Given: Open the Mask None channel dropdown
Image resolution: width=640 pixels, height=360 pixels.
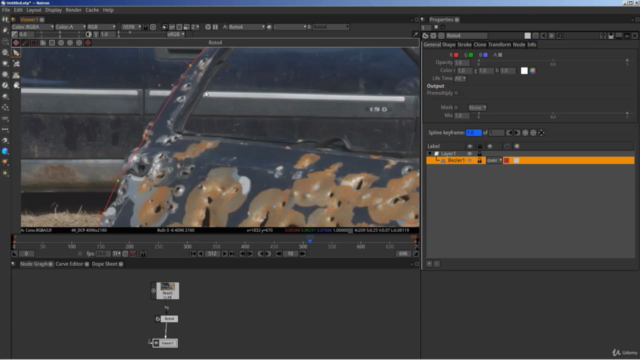Looking at the screenshot, I should tap(477, 107).
